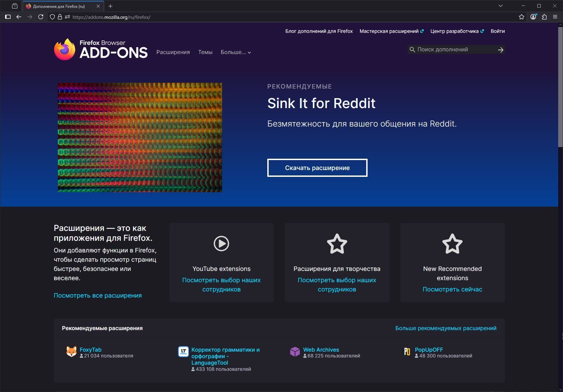This screenshot has height=392, width=563.
Task: Open the Firefox account icon
Action: click(533, 17)
